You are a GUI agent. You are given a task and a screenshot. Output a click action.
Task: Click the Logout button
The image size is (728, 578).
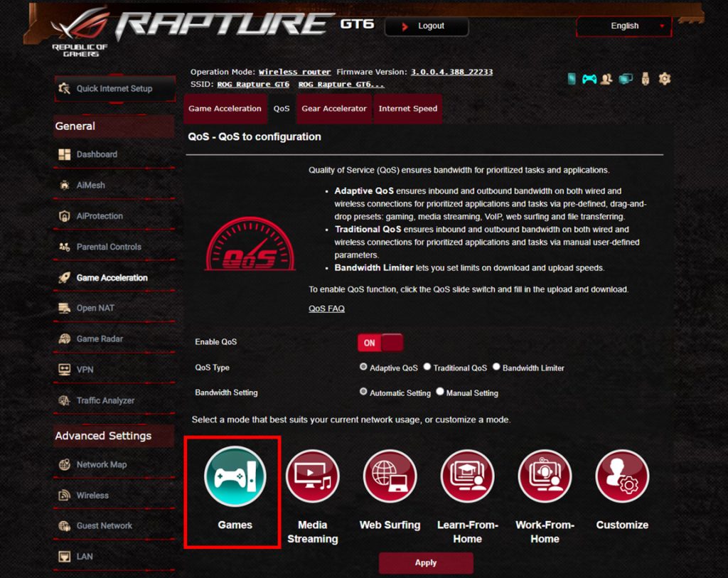(x=427, y=26)
